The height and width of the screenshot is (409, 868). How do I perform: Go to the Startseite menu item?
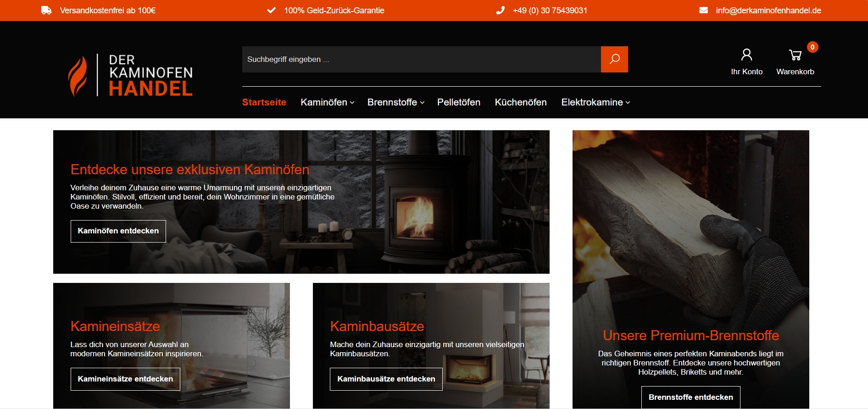point(264,102)
